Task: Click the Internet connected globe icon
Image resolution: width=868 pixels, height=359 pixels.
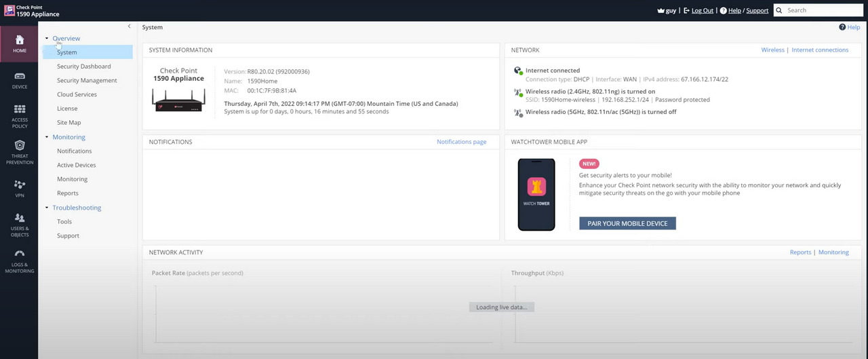Action: [518, 71]
